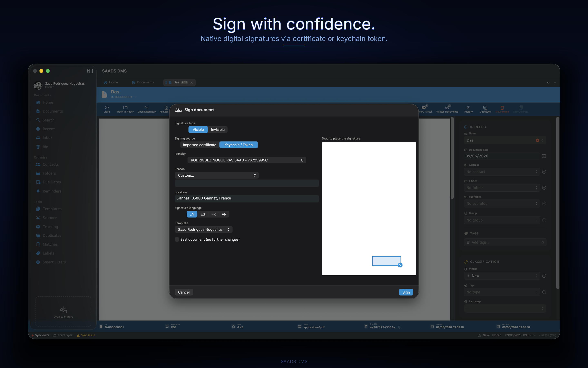Open Templates in the sidebar
Viewport: 588px width, 368px height.
point(49,209)
